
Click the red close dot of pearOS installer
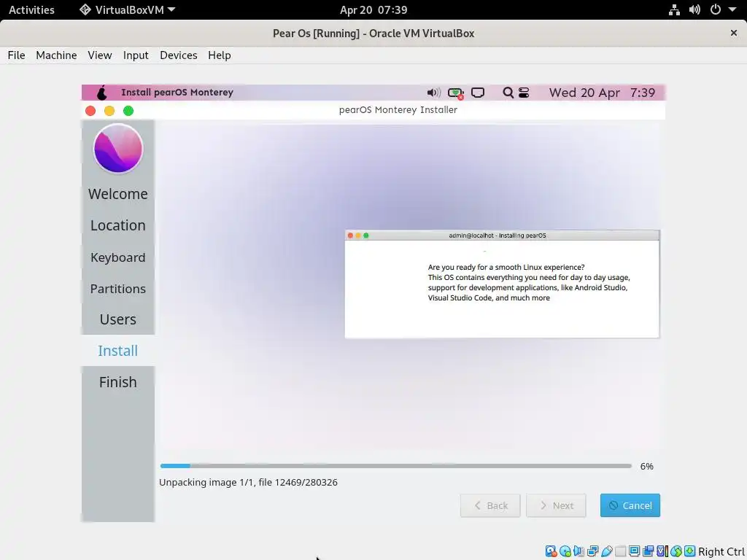pos(90,111)
